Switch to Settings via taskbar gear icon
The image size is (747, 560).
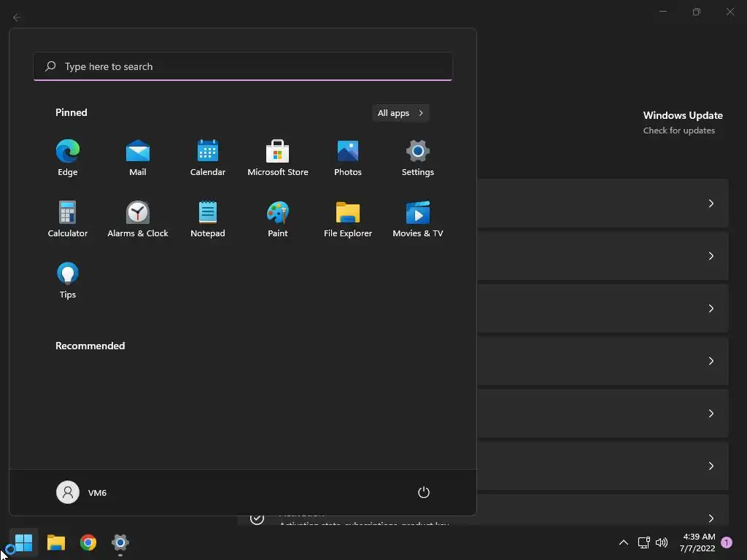tap(120, 542)
